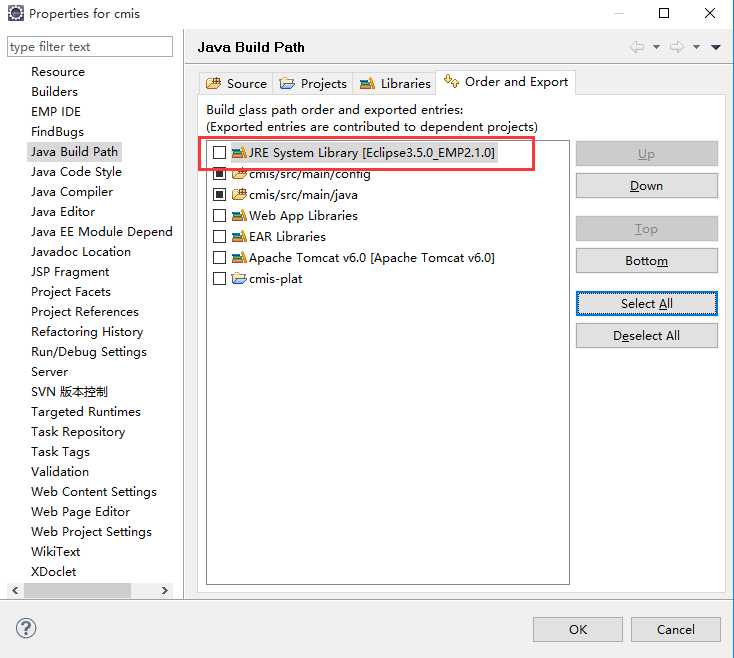Open the Builders properties page

(x=54, y=92)
